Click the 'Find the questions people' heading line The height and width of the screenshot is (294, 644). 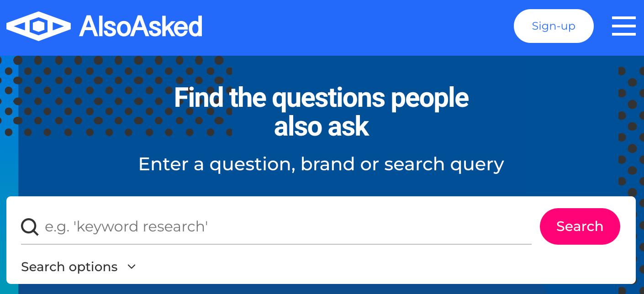[322, 98]
